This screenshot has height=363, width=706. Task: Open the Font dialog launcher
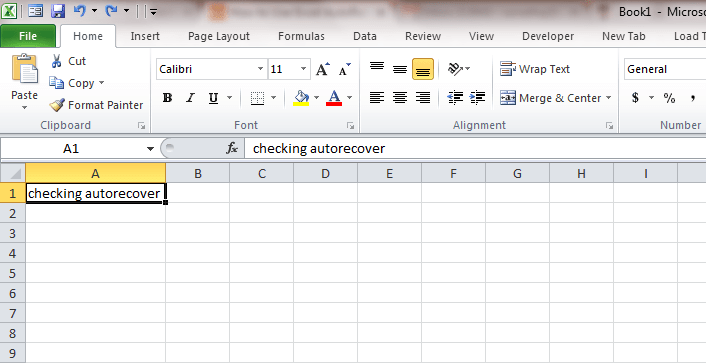[x=350, y=126]
